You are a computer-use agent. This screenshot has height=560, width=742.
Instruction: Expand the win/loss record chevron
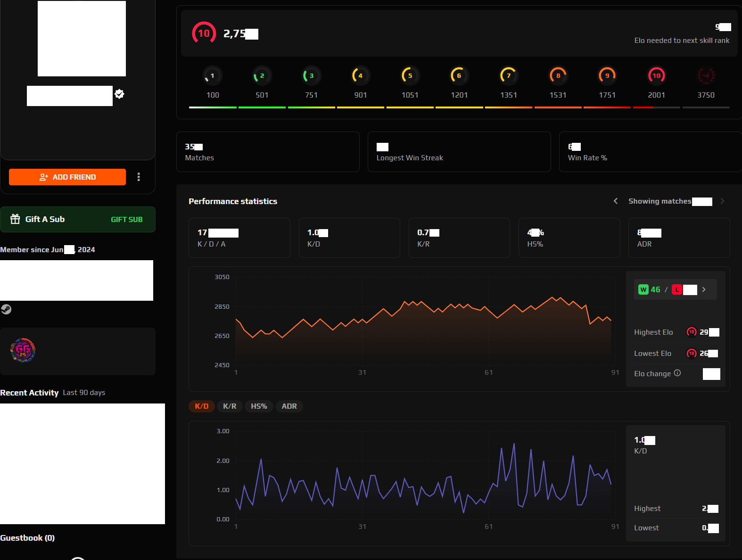(x=704, y=289)
